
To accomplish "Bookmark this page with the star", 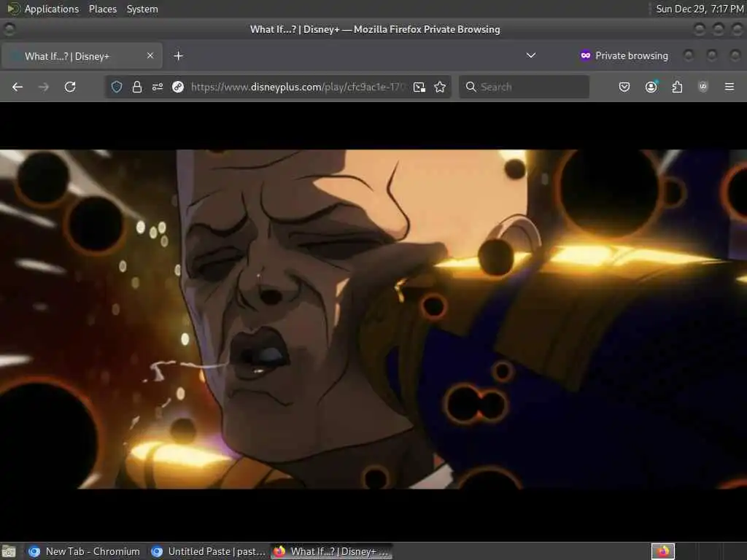I will [440, 87].
